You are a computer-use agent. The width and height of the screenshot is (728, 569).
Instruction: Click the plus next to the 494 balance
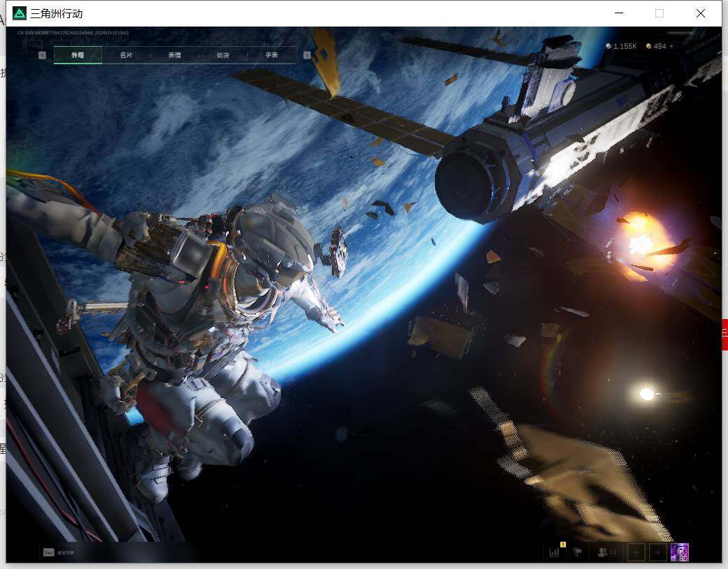[x=671, y=46]
